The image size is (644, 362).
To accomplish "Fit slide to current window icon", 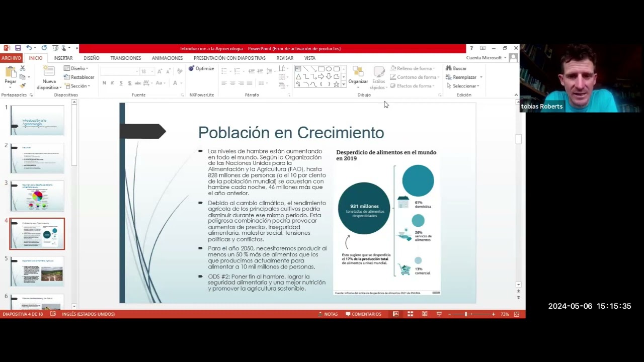I will 516,314.
